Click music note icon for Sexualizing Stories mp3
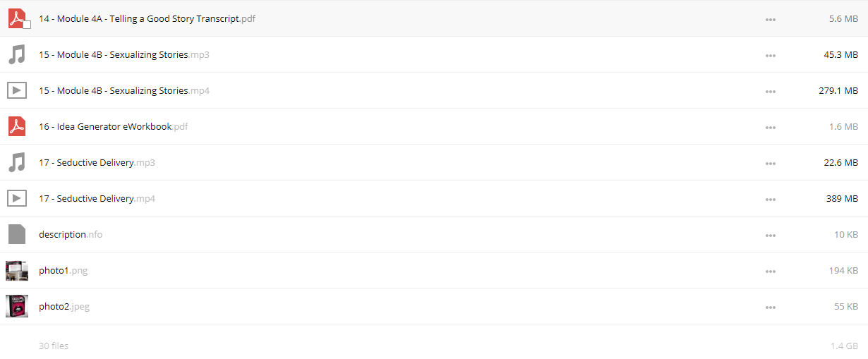 tap(16, 54)
